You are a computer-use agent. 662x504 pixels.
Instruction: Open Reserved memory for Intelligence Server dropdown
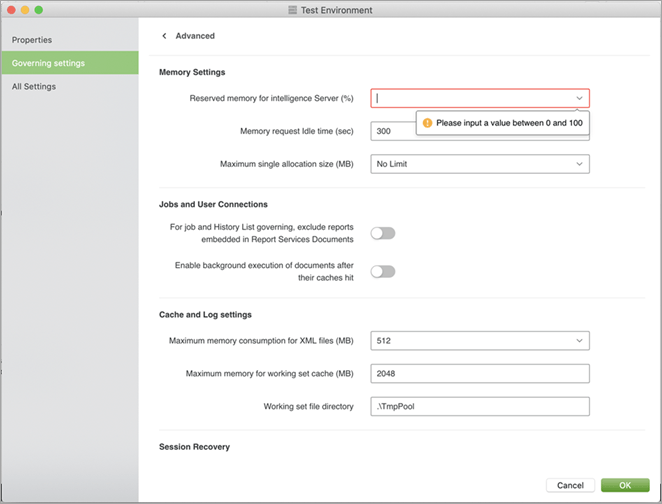tap(579, 98)
